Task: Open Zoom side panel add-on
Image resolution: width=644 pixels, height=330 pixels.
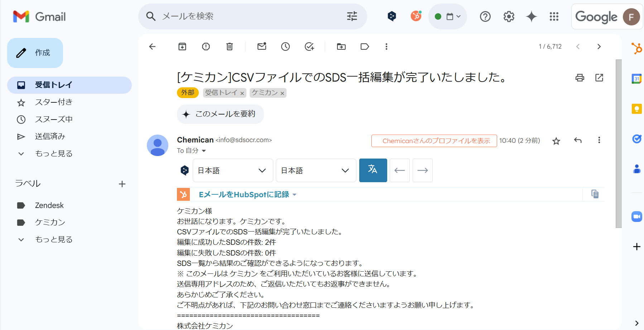Action: [x=636, y=217]
